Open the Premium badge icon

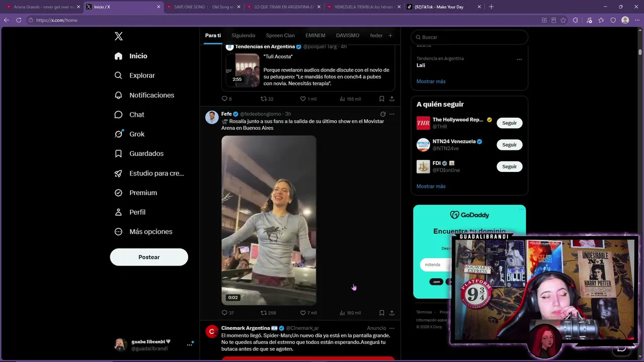pyautogui.click(x=118, y=193)
